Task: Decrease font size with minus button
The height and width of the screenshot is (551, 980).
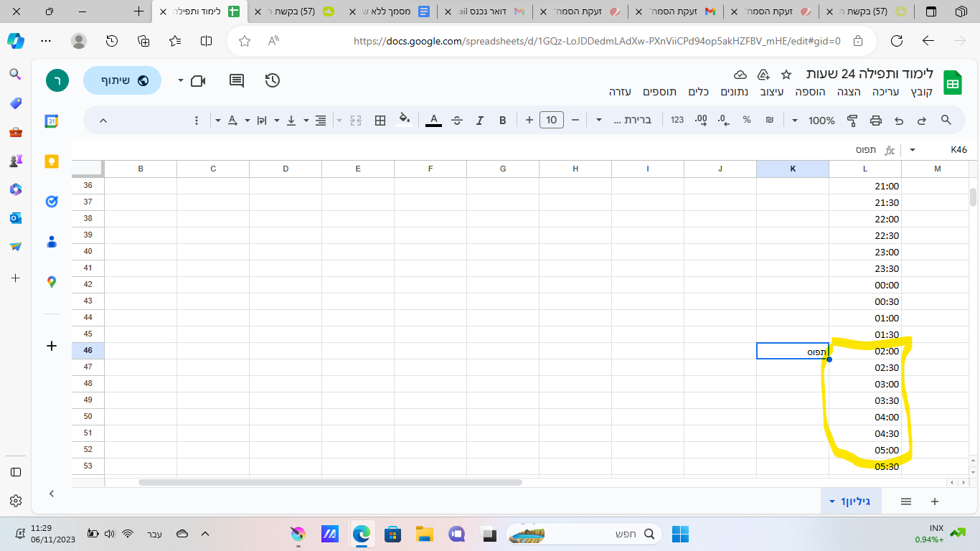Action: pyautogui.click(x=575, y=120)
